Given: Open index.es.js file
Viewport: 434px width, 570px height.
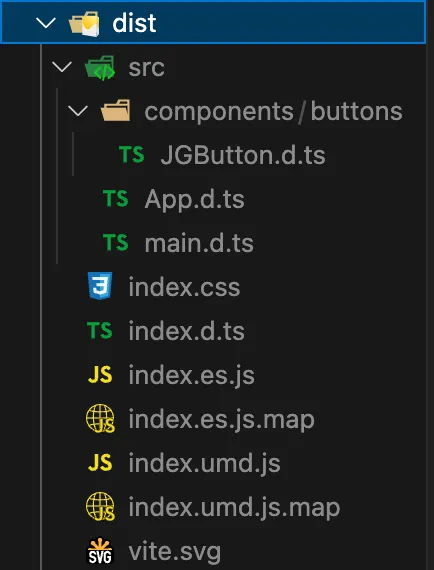Looking at the screenshot, I should 192,376.
